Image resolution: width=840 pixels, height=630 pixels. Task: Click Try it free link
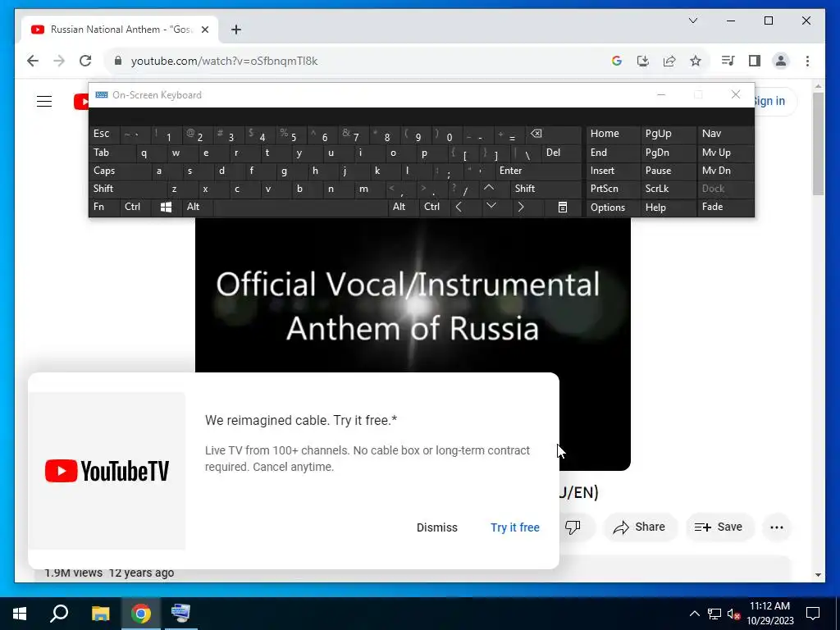point(515,527)
